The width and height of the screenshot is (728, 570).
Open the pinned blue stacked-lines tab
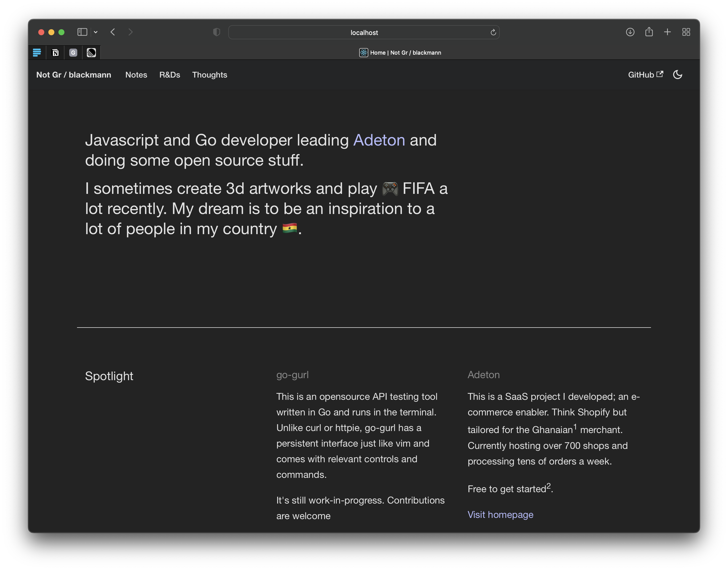coord(37,53)
